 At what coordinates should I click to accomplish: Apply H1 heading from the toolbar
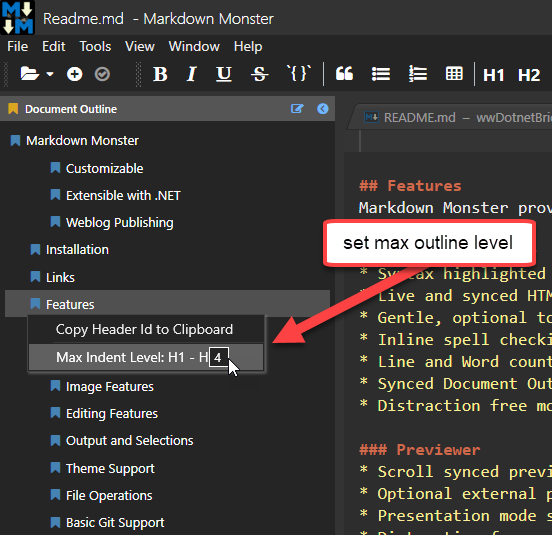pyautogui.click(x=494, y=75)
